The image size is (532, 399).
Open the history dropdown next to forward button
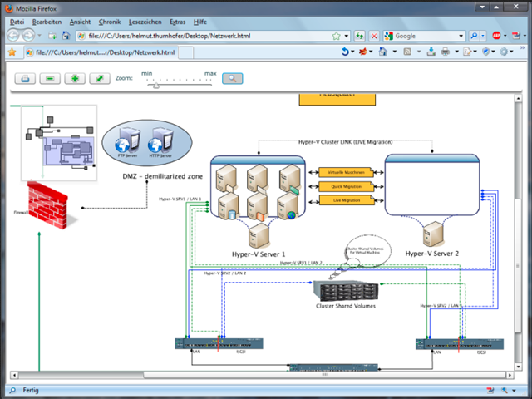39,35
